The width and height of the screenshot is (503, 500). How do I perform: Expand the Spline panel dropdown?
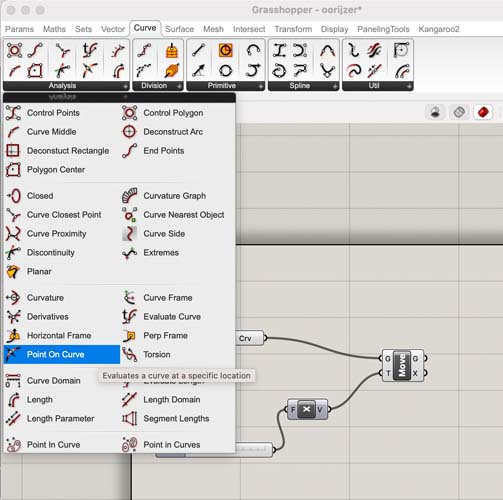pyautogui.click(x=335, y=86)
